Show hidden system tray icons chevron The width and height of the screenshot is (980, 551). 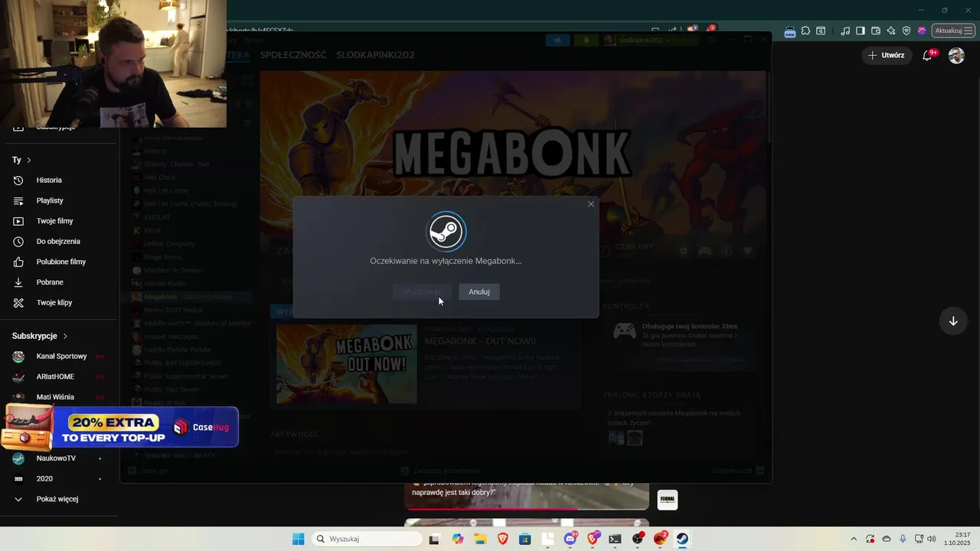854,539
